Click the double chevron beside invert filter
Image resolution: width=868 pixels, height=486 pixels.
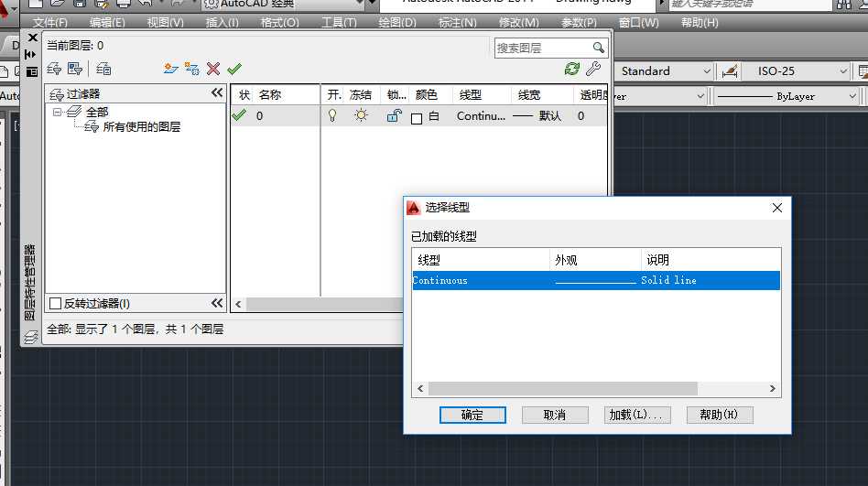217,303
